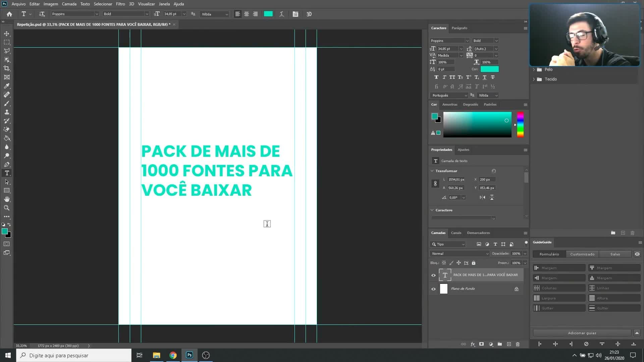Select the Clone Stamp tool

click(7, 112)
